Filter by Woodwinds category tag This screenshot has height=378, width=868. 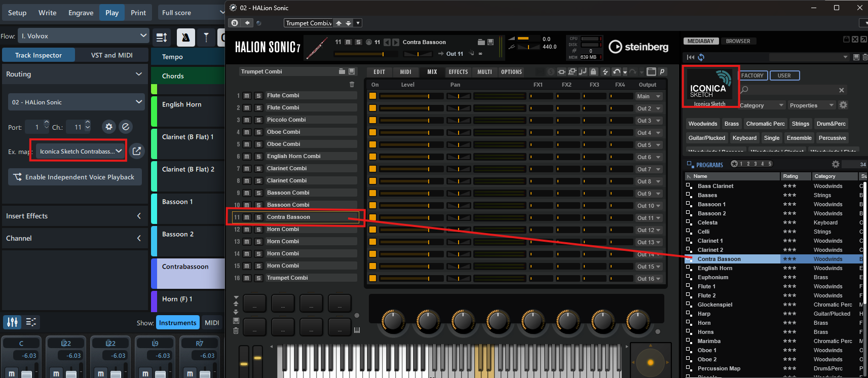pyautogui.click(x=703, y=124)
